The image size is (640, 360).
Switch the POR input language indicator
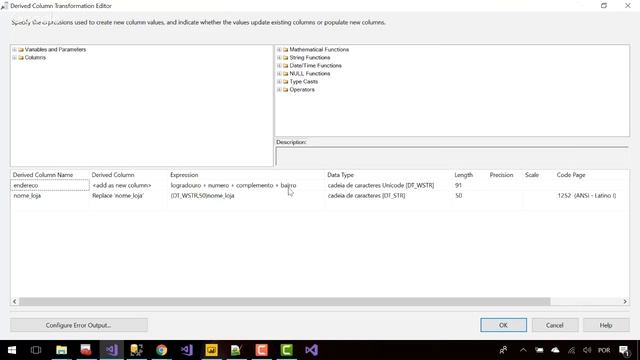click(604, 350)
